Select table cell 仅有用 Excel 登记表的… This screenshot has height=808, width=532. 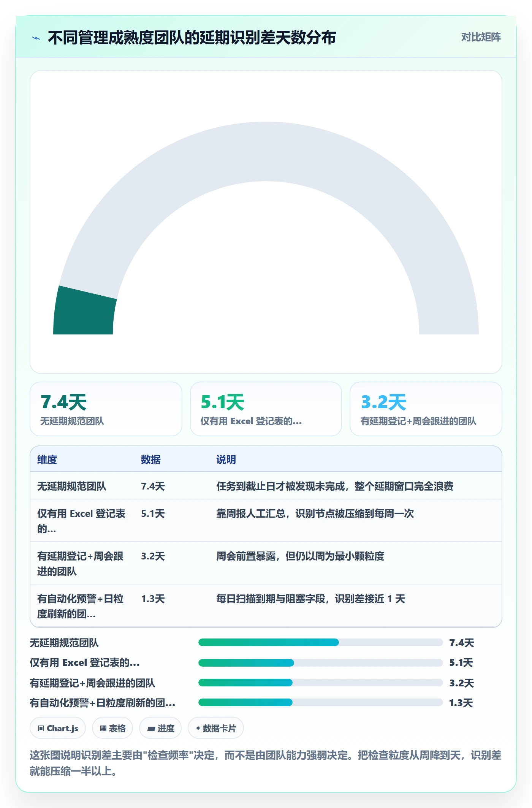[x=81, y=521]
